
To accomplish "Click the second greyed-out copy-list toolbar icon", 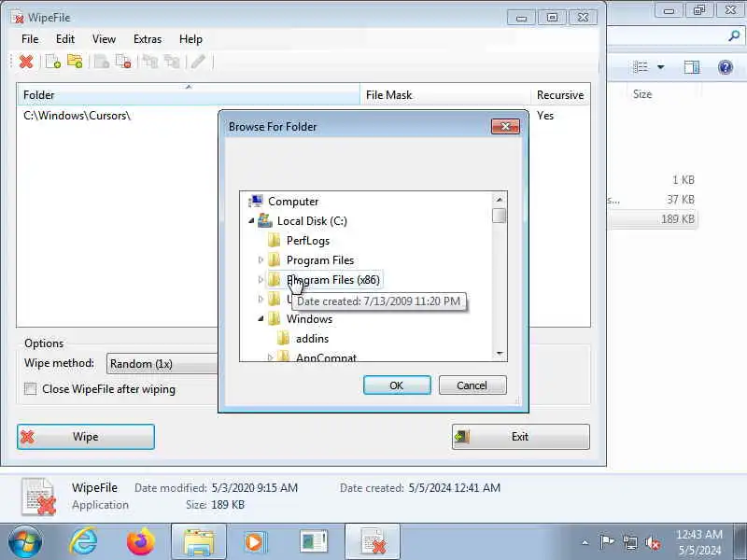I will pyautogui.click(x=172, y=62).
